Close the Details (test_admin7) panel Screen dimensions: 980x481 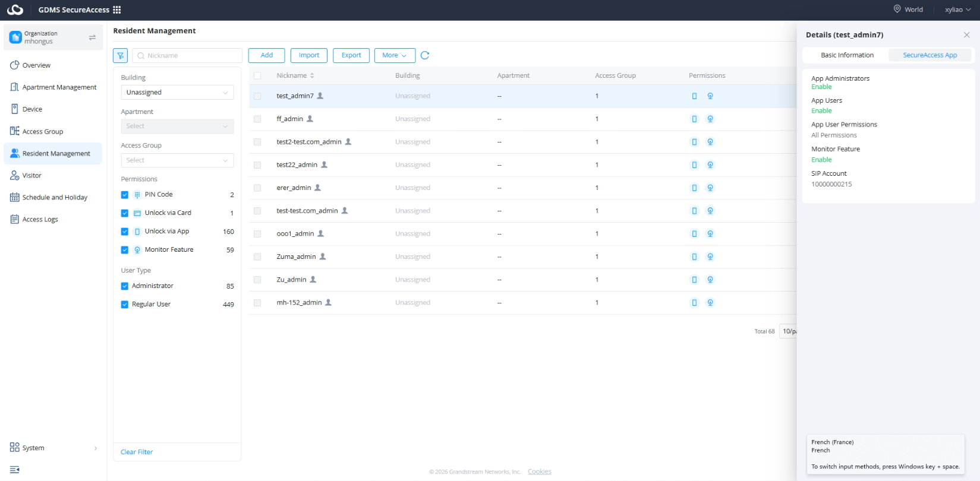click(x=967, y=35)
